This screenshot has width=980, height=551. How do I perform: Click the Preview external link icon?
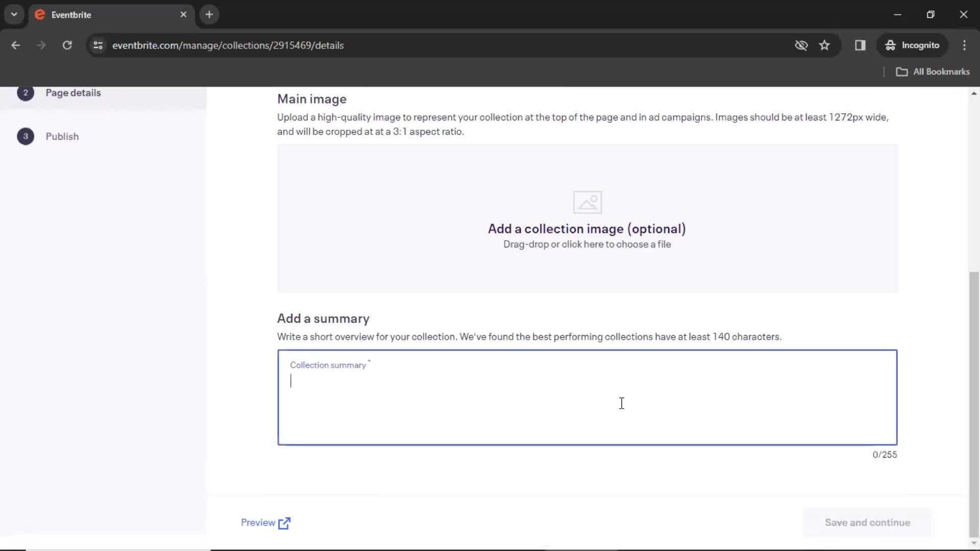[x=284, y=523]
